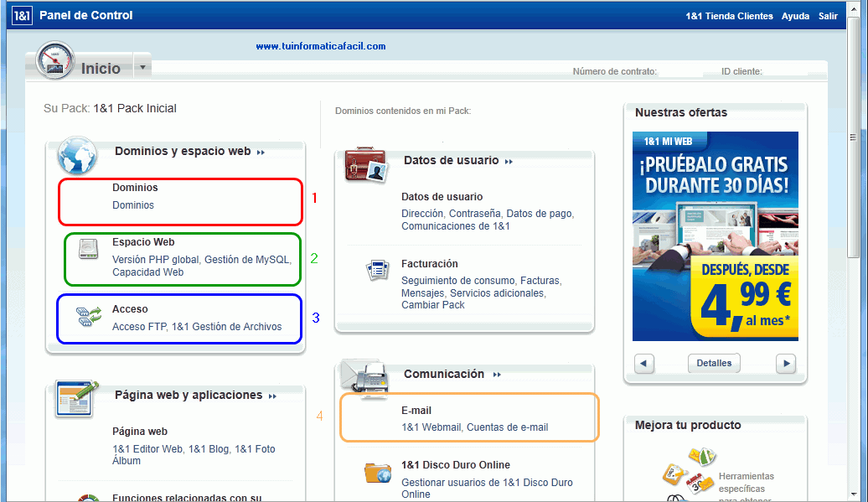
Task: Open the 1&1 Foto Álbum link
Action: pyautogui.click(x=194, y=454)
